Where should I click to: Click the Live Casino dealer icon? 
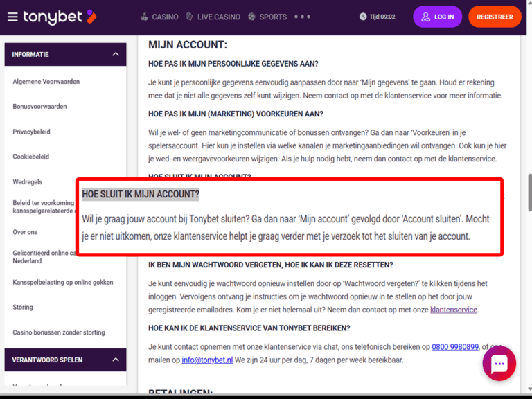click(190, 17)
